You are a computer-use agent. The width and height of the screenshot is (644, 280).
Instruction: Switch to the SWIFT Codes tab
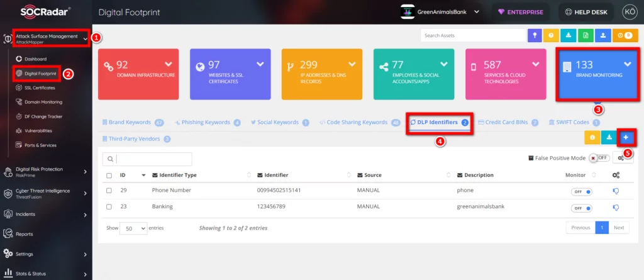pos(574,122)
